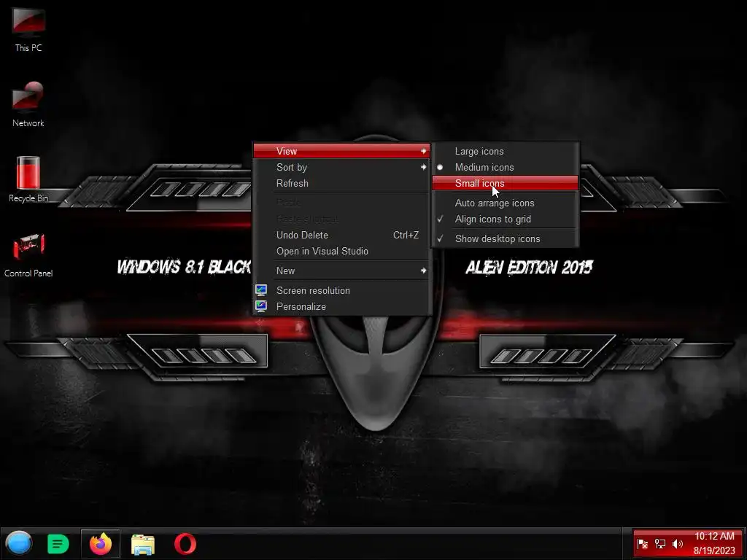Expand the Sort by submenu
The height and width of the screenshot is (560, 747).
click(x=341, y=167)
